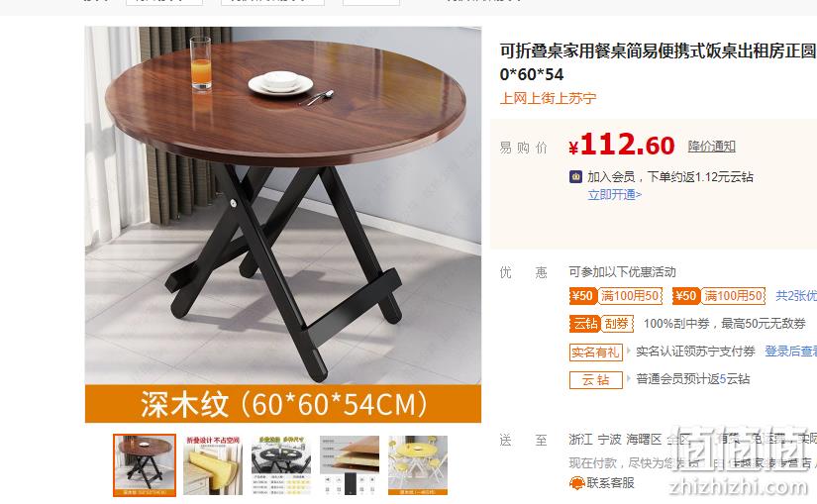Click the customer service headset icon

point(576,483)
